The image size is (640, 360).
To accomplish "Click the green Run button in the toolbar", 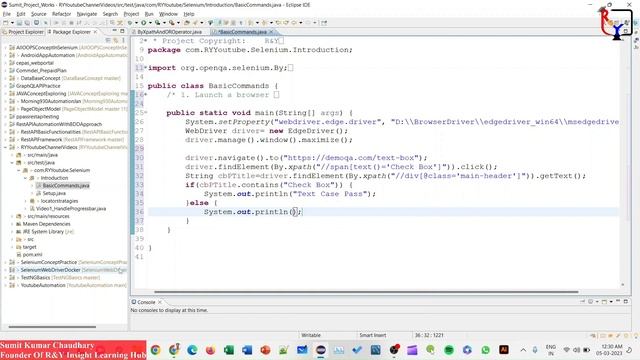I will coord(144,23).
